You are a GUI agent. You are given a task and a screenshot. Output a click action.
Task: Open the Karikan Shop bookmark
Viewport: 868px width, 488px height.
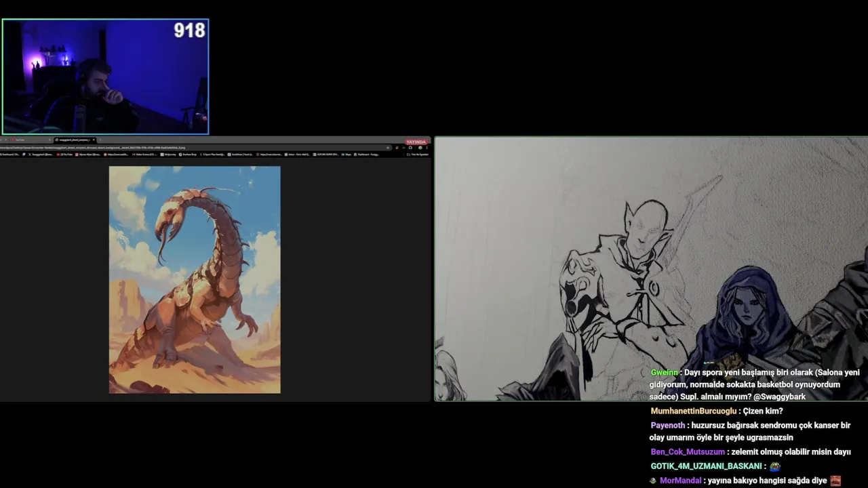(x=188, y=155)
